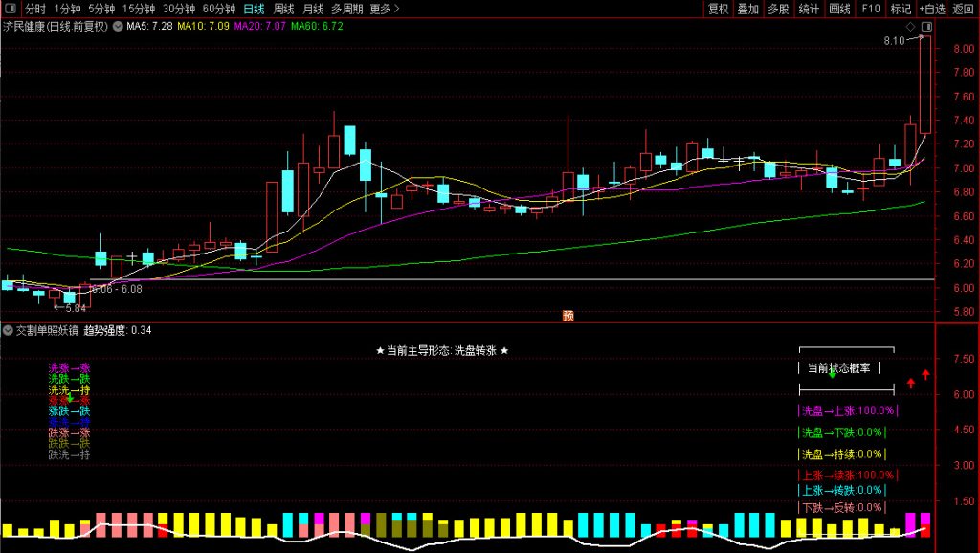The width and height of the screenshot is (980, 553).
Task: Click the orange 预 forecast marker on the chart
Action: click(x=568, y=315)
